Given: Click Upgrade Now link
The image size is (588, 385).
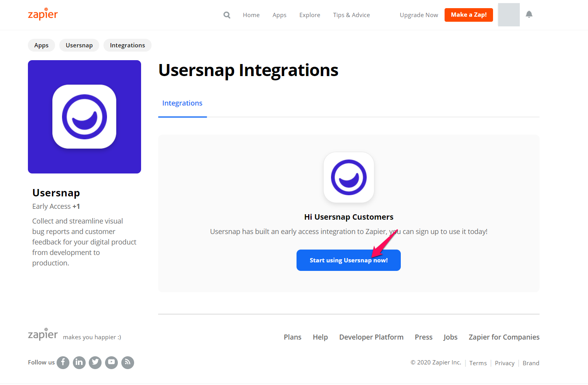Looking at the screenshot, I should point(419,15).
